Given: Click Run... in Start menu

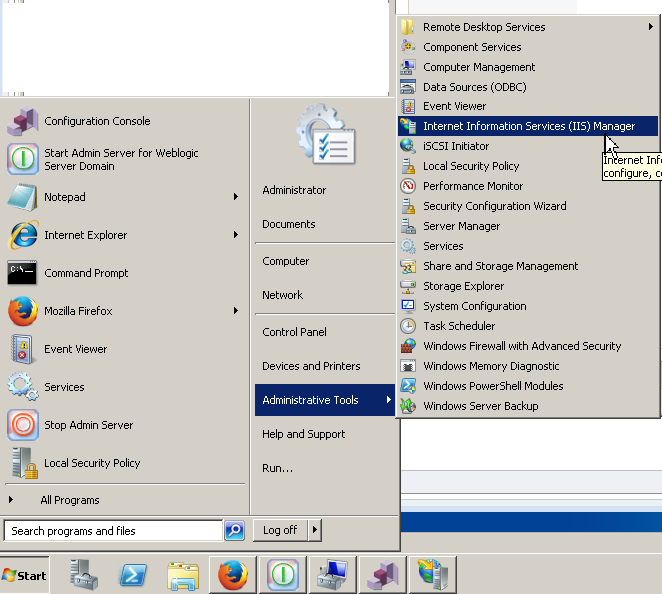Looking at the screenshot, I should (277, 468).
